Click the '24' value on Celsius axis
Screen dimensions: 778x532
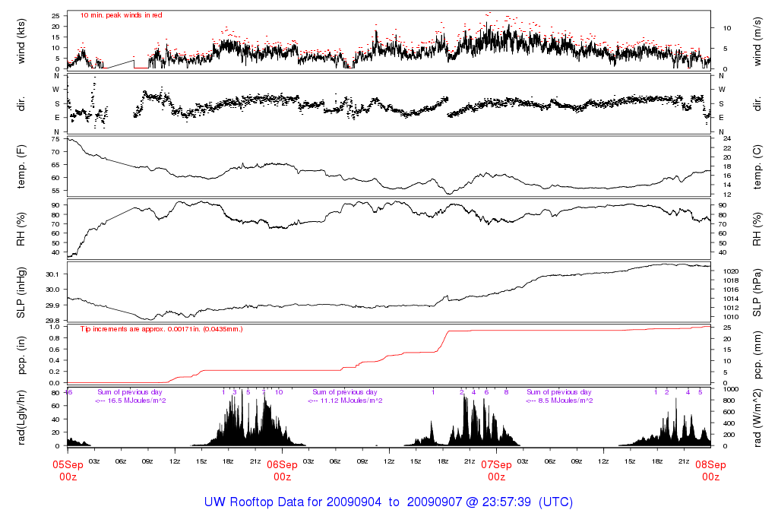point(727,138)
